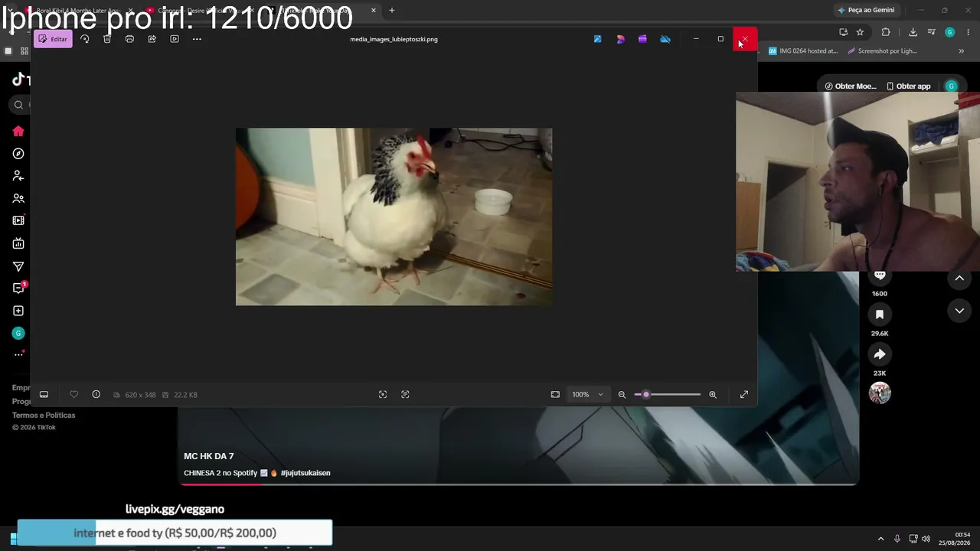Open the TikTok header profile avatar
This screenshot has width=980, height=551.
point(952,86)
